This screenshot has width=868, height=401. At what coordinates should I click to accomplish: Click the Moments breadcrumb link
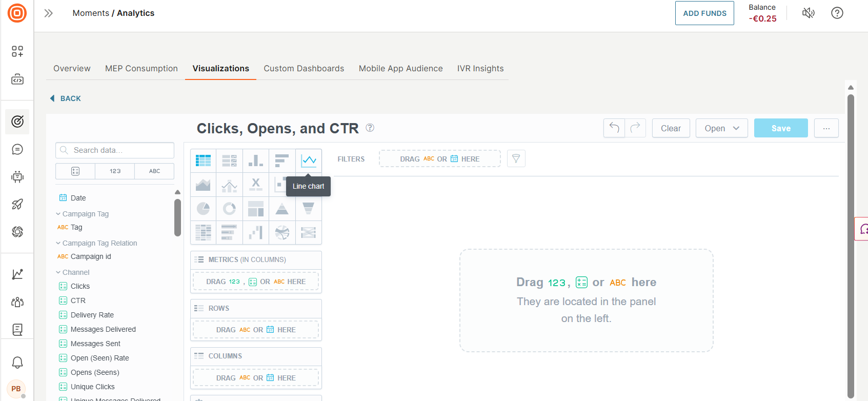point(91,13)
